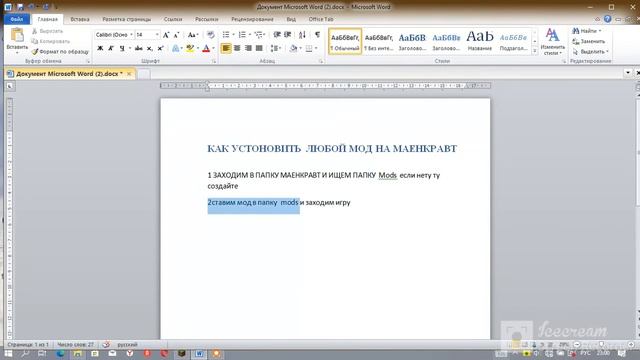The image size is (640, 360).
Task: Toggle Underline (Ч) formatting
Action: pos(122,48)
